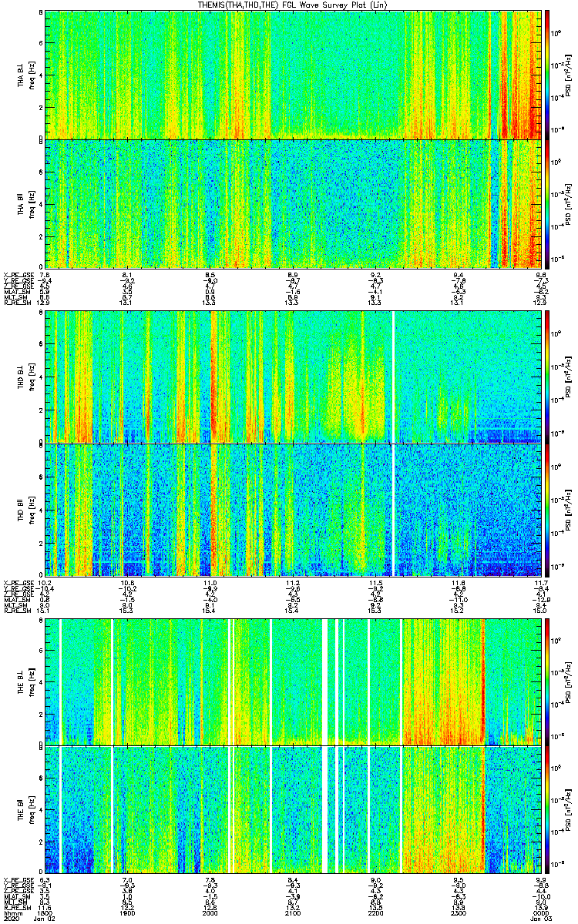This screenshot has height=924, width=578.
Task: Click the 0000 time tick label
Action: tap(541, 913)
